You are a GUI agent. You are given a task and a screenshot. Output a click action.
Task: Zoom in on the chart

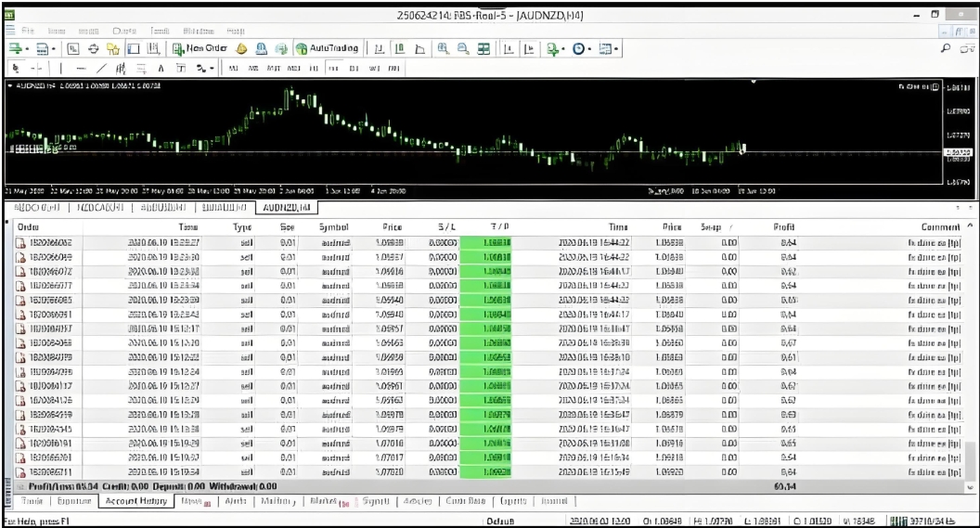[443, 48]
